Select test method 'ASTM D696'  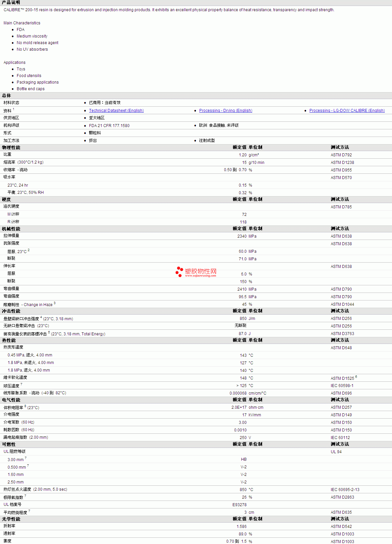[x=341, y=393]
